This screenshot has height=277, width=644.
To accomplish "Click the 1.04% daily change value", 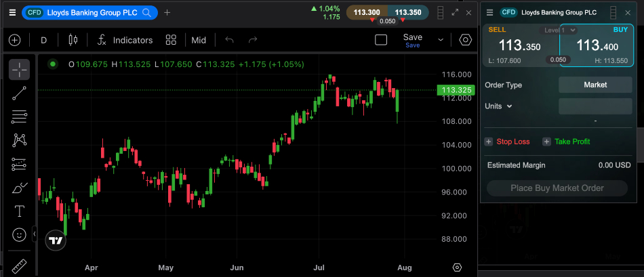I will (x=329, y=8).
